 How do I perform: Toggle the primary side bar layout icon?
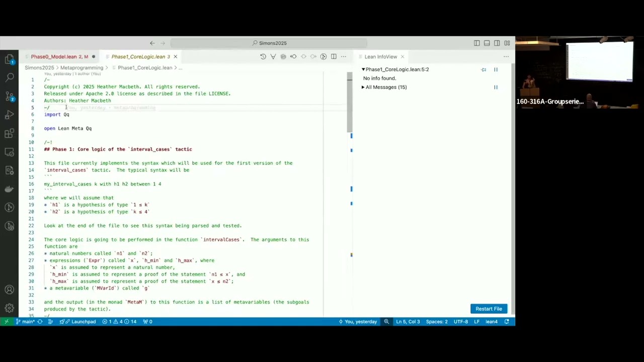pos(476,43)
